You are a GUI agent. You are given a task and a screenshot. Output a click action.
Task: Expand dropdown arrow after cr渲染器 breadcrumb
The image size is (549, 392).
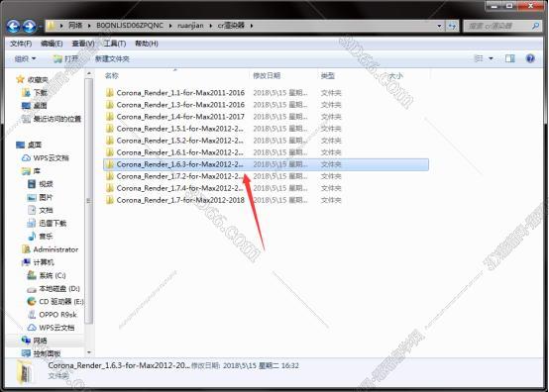(252, 26)
